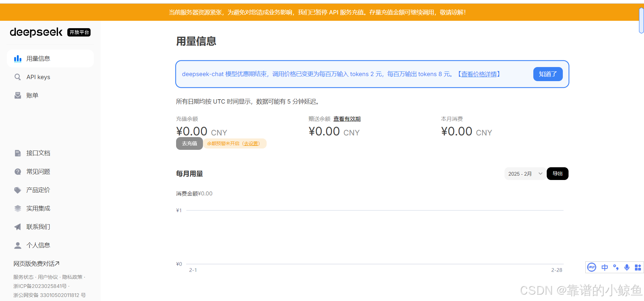The image size is (644, 301).
Task: Dismiss the notice with 知道了 button
Action: [548, 74]
